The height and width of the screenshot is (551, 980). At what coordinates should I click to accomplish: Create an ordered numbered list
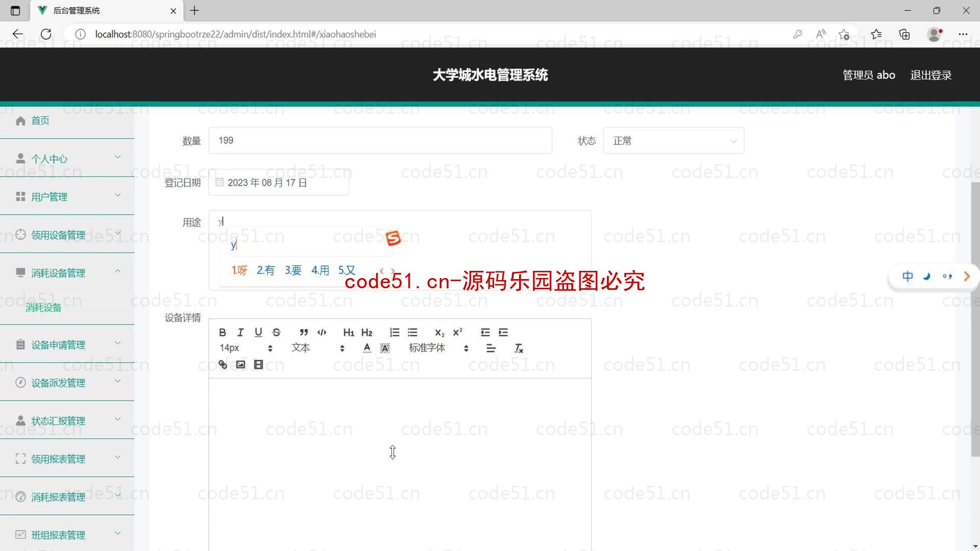(395, 333)
